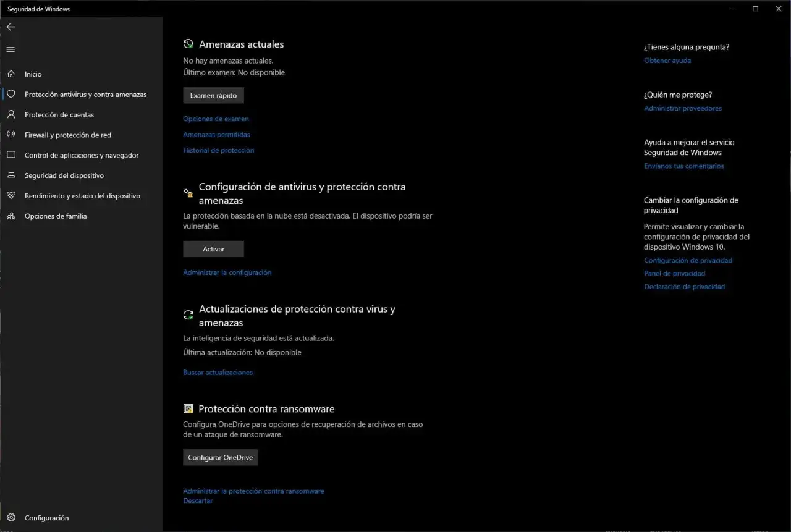Open Protección de cuentas section
791x532 pixels.
[82, 115]
